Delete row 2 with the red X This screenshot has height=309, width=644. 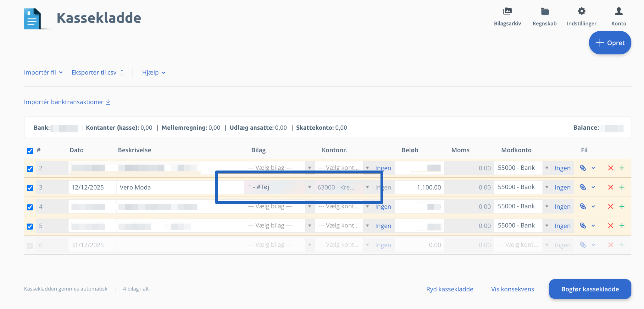click(x=610, y=168)
